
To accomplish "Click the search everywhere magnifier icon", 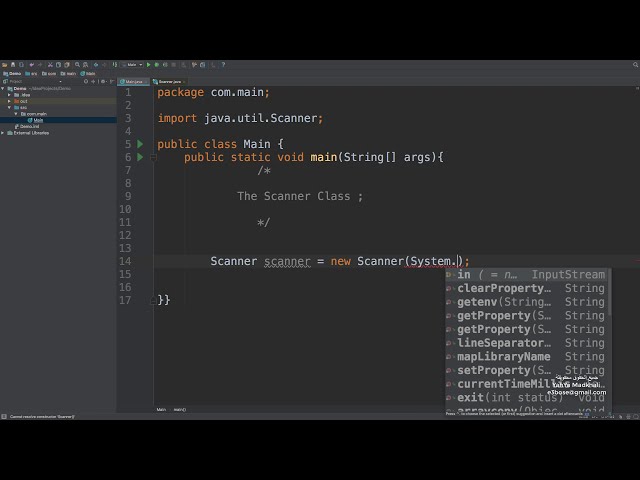I will tap(636, 65).
